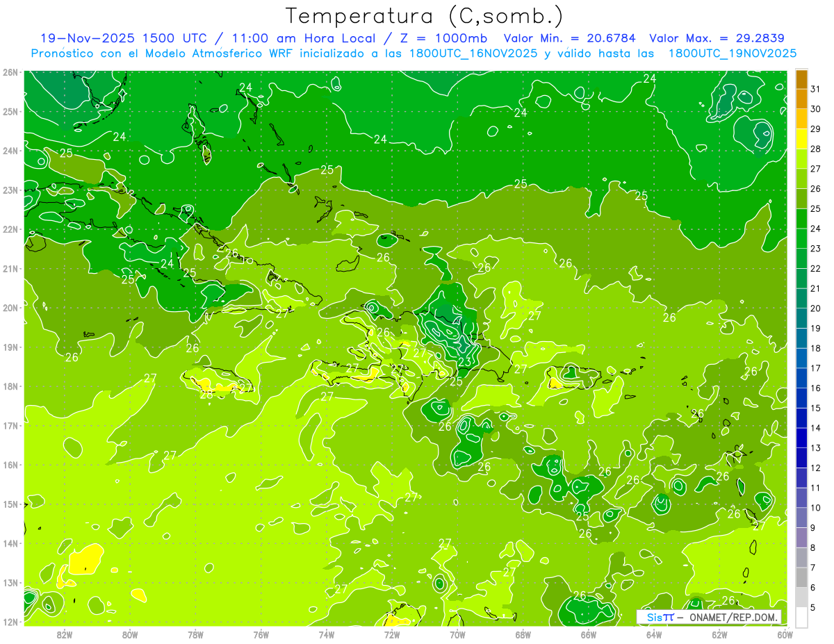Click the "68W" longitude axis label
Screen dimensions: 834x644
[x=523, y=634]
